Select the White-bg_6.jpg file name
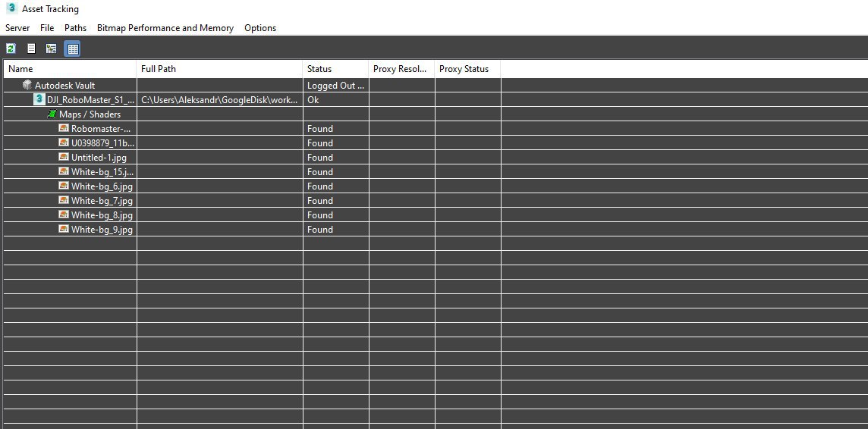 tap(102, 186)
